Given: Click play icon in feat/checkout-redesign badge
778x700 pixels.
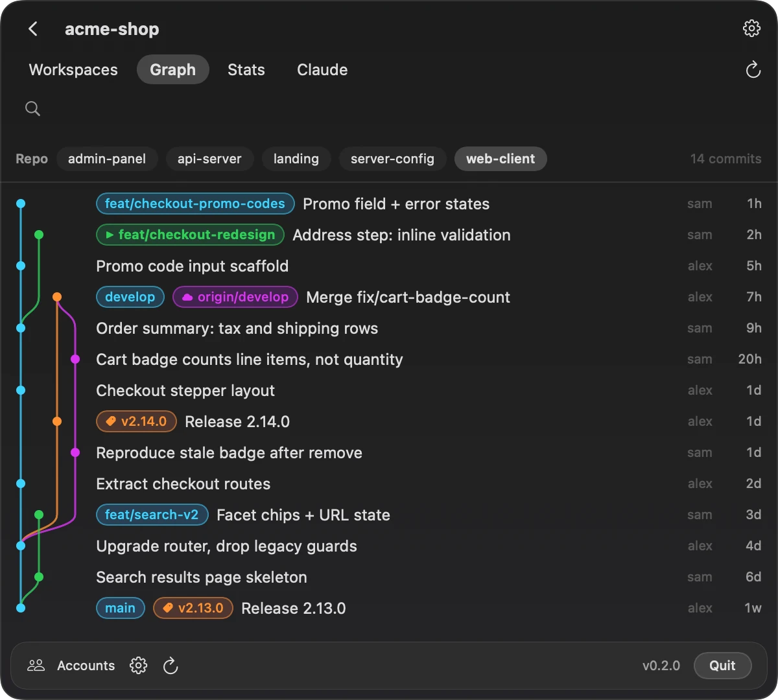Looking at the screenshot, I should tap(110, 235).
